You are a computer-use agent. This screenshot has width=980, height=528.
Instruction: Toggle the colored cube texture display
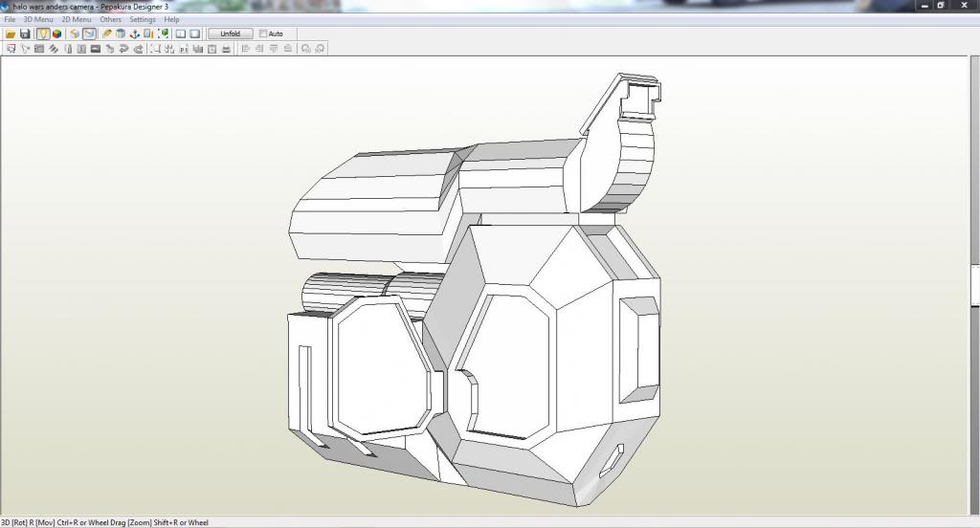(x=56, y=33)
